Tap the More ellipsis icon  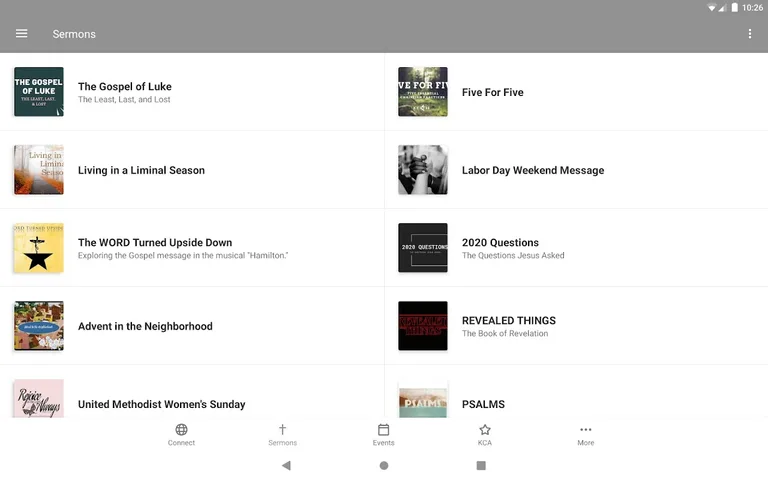[585, 430]
